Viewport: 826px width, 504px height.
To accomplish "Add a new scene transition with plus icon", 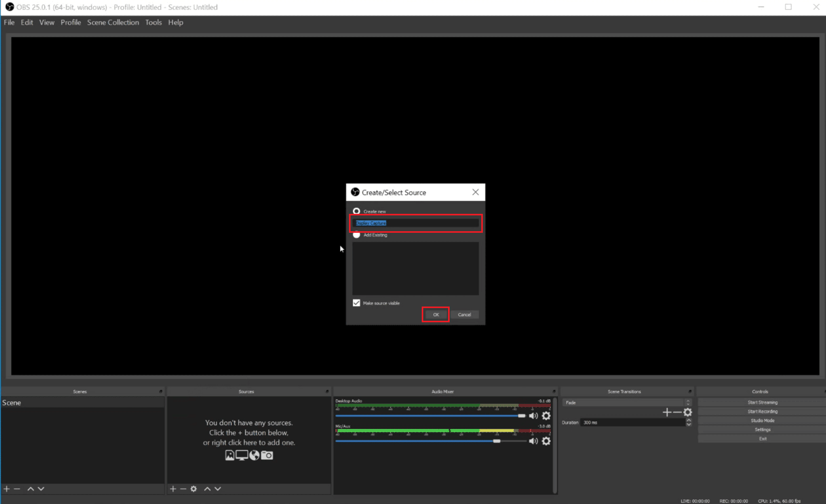I will pos(666,412).
